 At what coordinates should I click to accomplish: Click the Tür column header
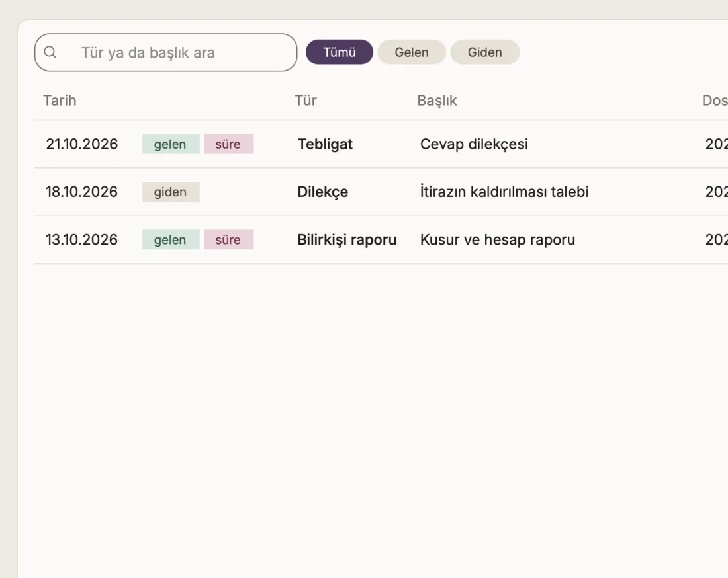click(306, 101)
